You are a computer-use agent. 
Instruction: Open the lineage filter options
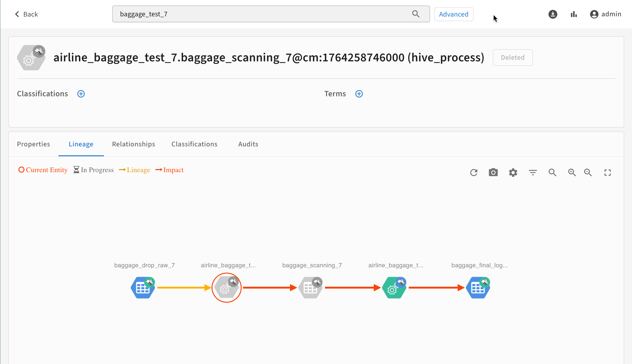pos(533,173)
